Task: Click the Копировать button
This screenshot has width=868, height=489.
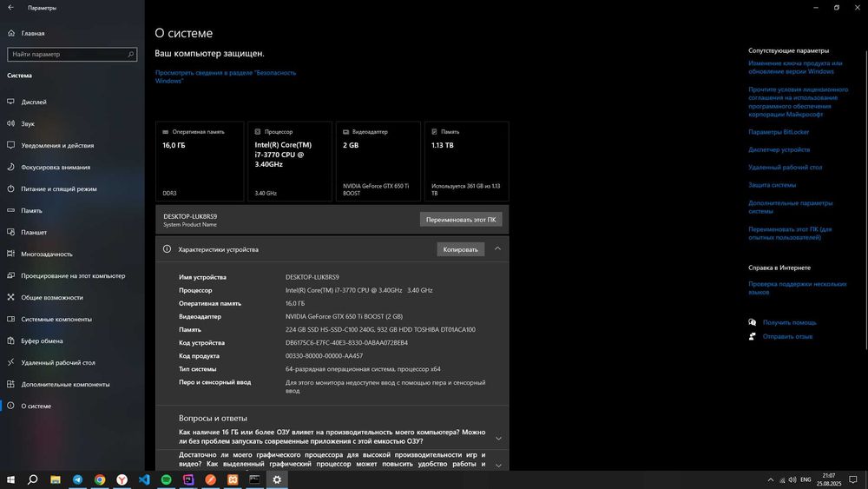Action: pos(461,249)
